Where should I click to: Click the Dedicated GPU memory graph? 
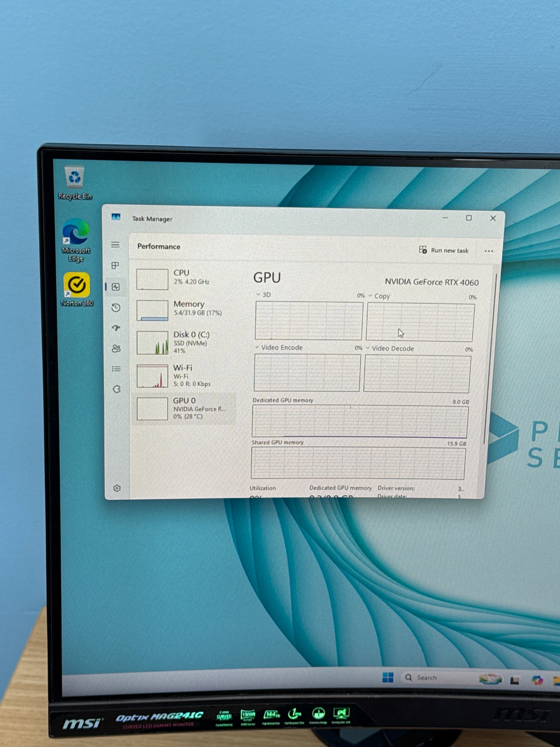[360, 421]
